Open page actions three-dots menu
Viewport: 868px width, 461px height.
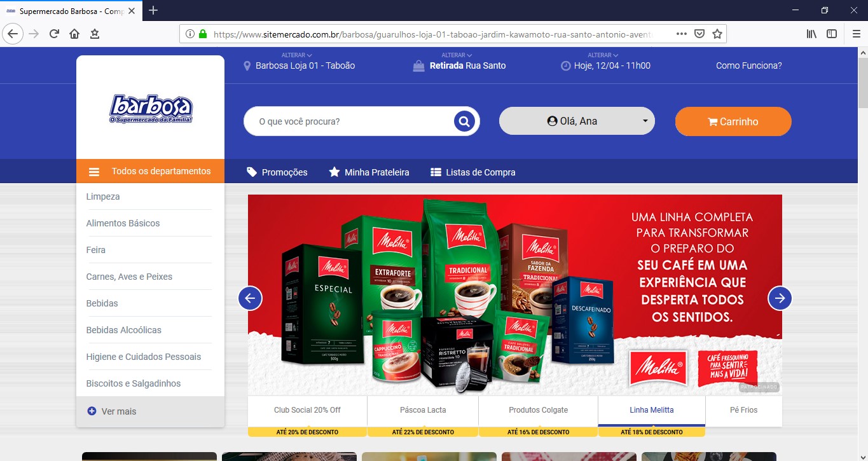(x=681, y=34)
